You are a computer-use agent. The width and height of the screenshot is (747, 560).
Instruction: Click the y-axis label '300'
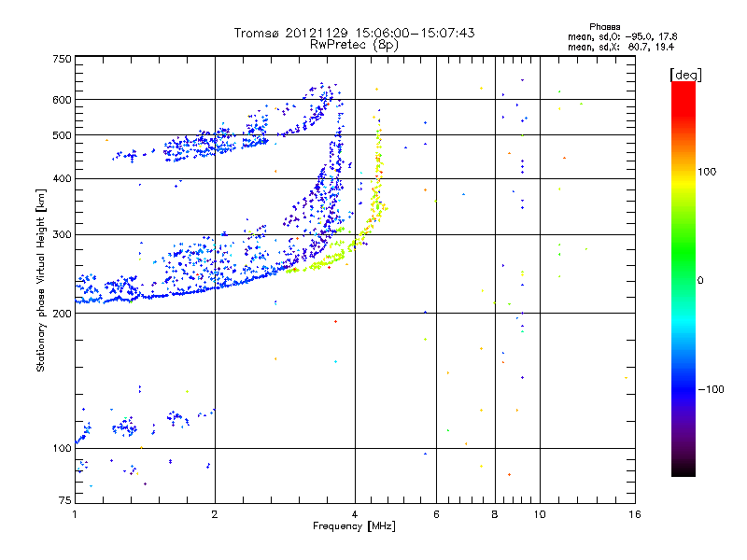pyautogui.click(x=62, y=235)
